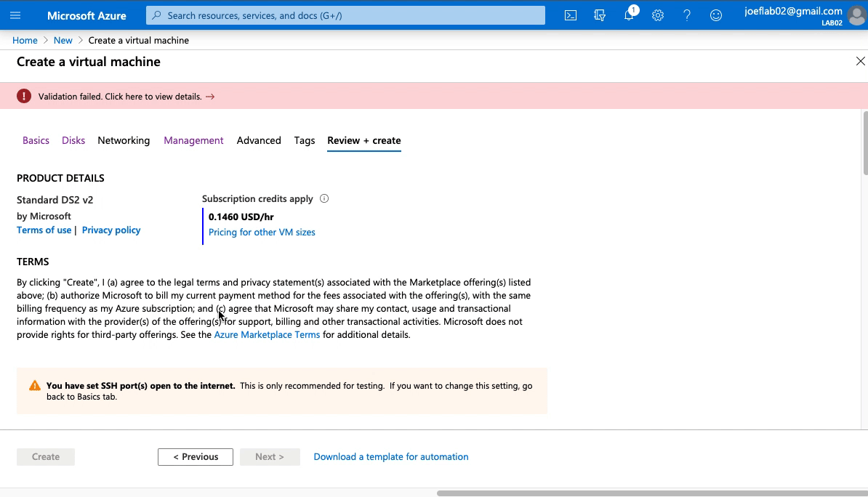Image resolution: width=868 pixels, height=497 pixels.
Task: Open the notifications bell
Action: click(629, 15)
